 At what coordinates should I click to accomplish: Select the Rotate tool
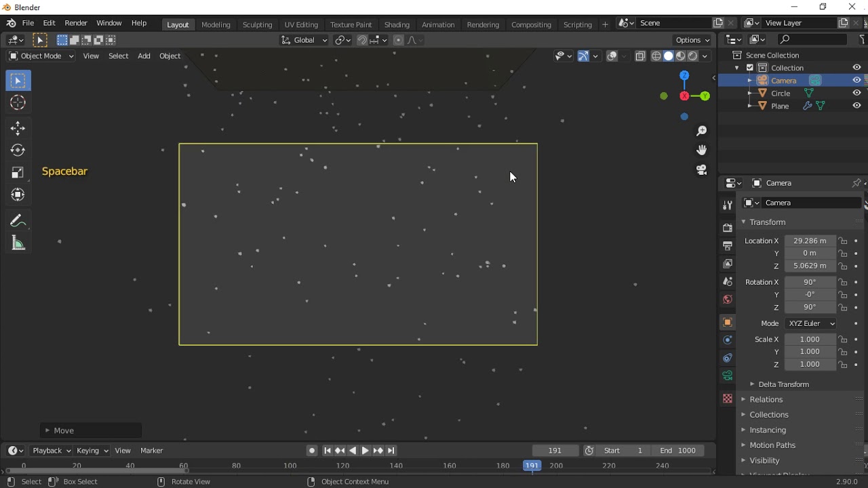coord(18,150)
